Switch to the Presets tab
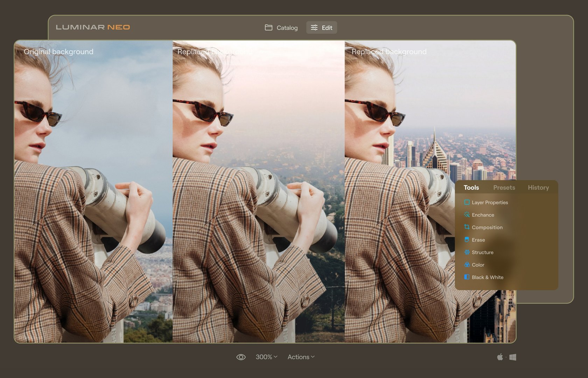The image size is (588, 378). (x=504, y=188)
